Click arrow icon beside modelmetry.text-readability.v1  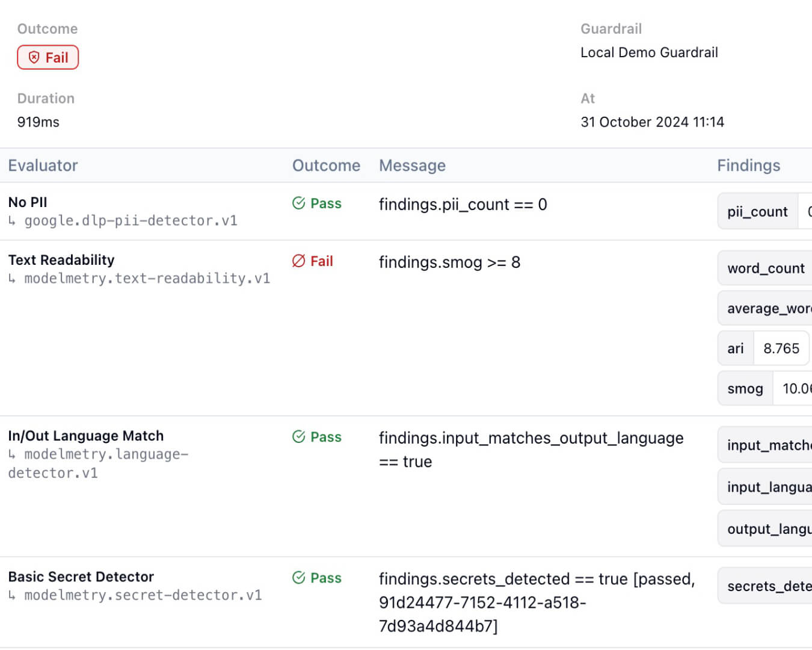tap(12, 279)
